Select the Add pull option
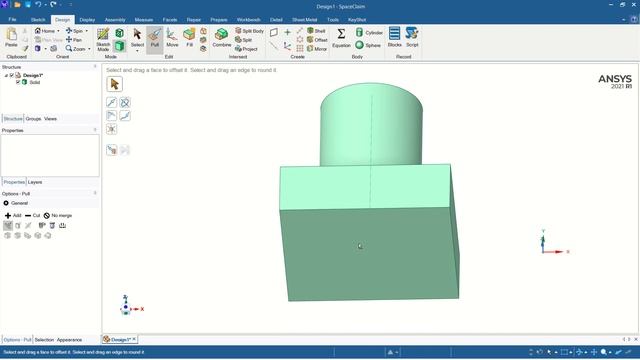 [13, 215]
